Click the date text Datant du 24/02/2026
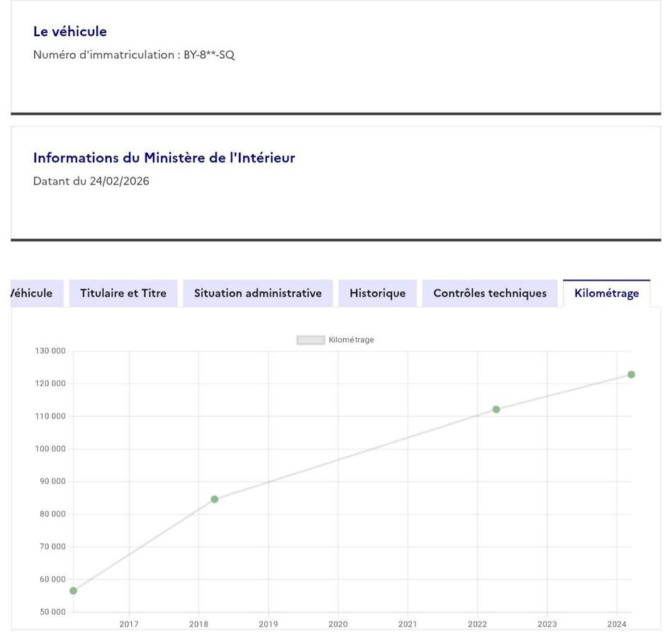 [x=91, y=181]
